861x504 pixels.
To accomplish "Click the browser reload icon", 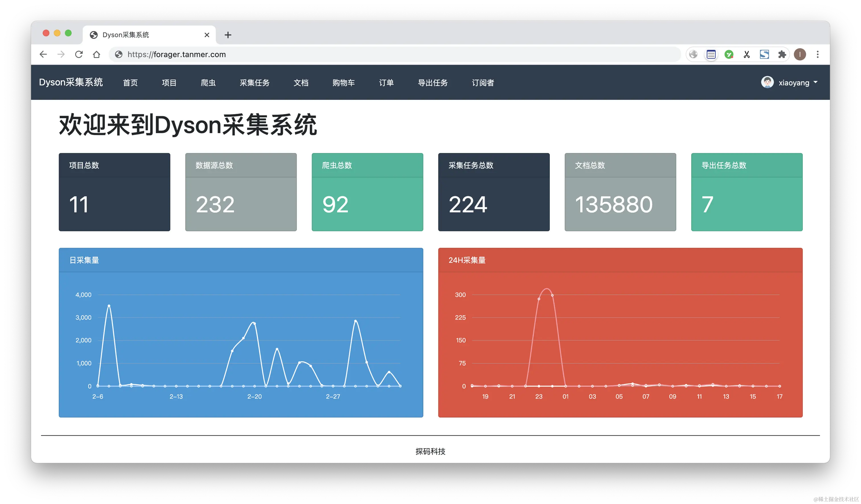I will point(79,54).
